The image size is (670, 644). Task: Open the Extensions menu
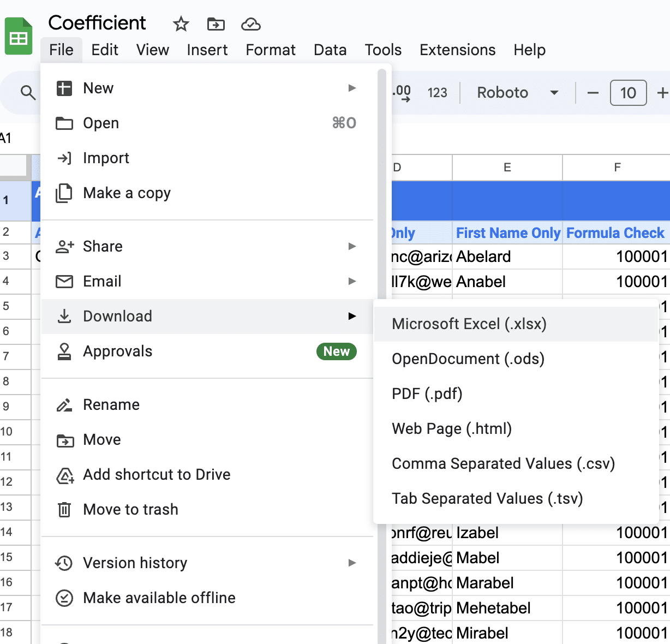pos(458,50)
